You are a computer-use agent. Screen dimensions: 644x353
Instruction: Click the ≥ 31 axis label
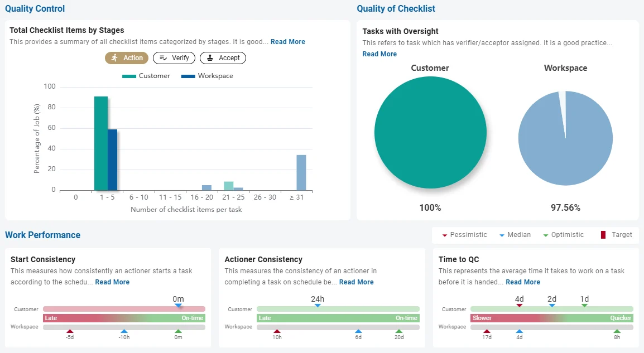(x=296, y=197)
